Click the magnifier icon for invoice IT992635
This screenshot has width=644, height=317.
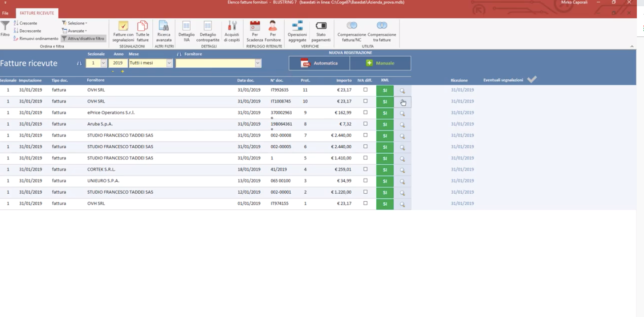(402, 90)
